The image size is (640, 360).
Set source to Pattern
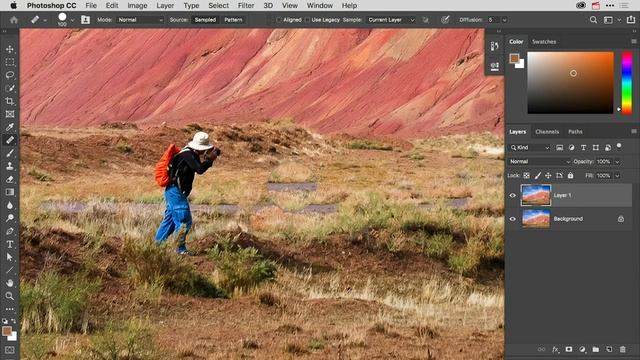(233, 20)
